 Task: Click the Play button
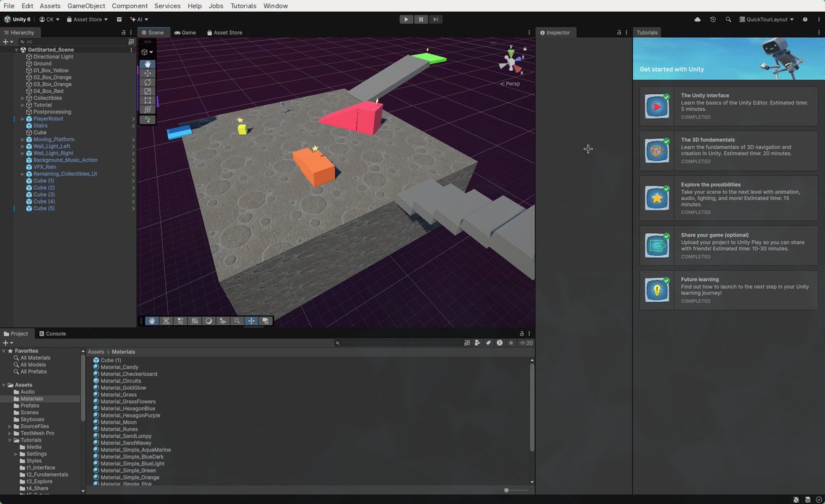406,19
